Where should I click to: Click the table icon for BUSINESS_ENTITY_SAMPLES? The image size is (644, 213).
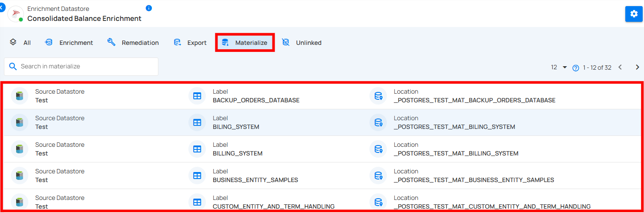197,176
